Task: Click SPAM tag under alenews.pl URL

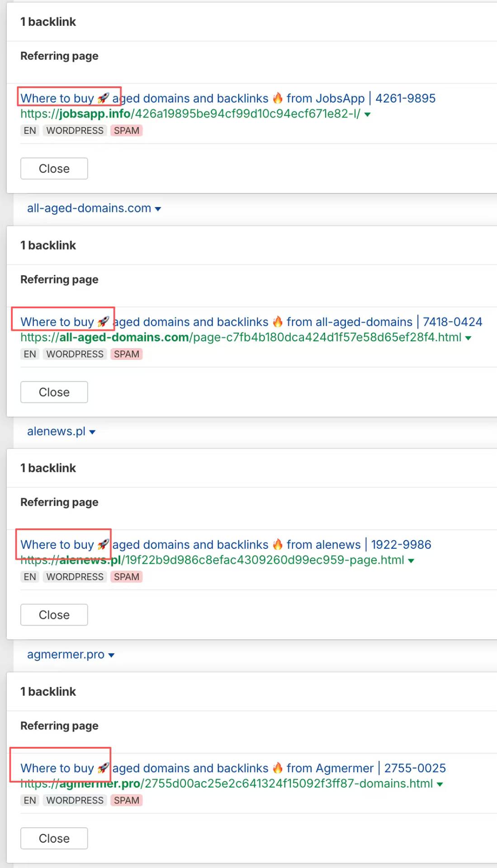Action: tap(127, 577)
